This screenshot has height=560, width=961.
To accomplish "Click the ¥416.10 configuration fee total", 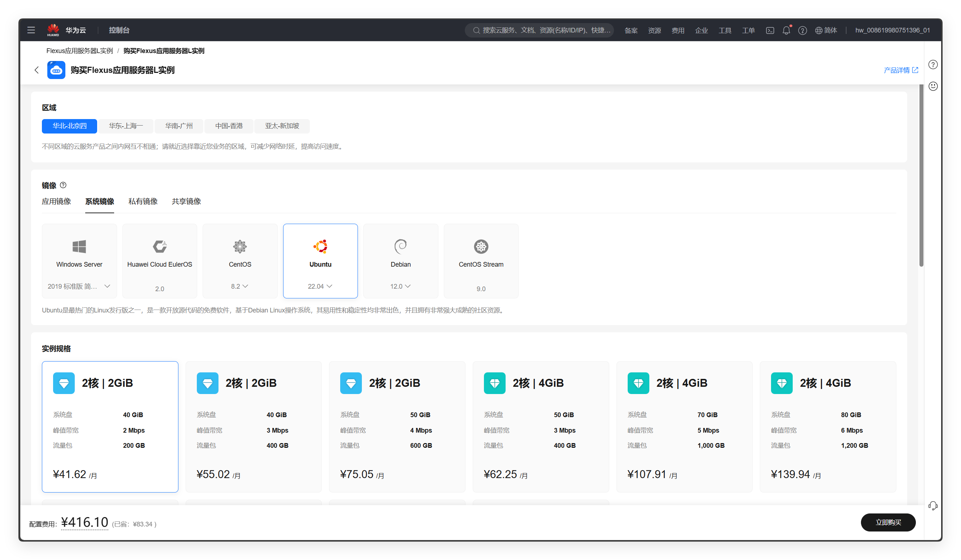I will pyautogui.click(x=85, y=522).
